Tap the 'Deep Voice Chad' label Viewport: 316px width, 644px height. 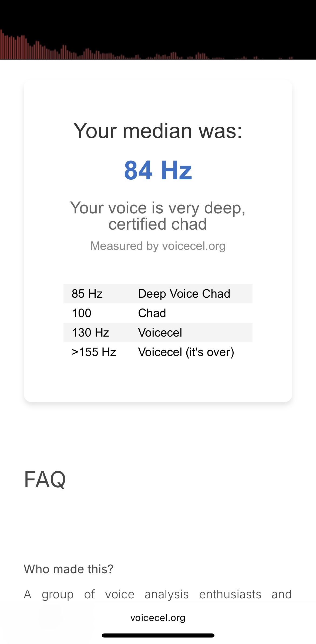184,294
